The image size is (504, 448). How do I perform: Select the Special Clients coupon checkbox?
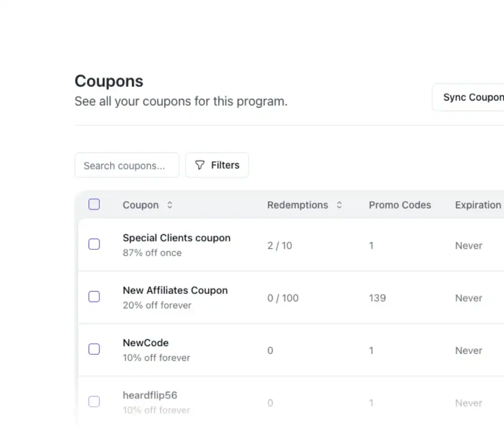click(x=94, y=244)
